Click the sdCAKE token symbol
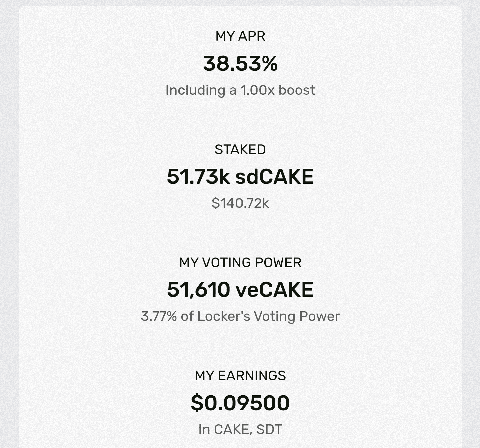This screenshot has width=480, height=448. [x=274, y=176]
